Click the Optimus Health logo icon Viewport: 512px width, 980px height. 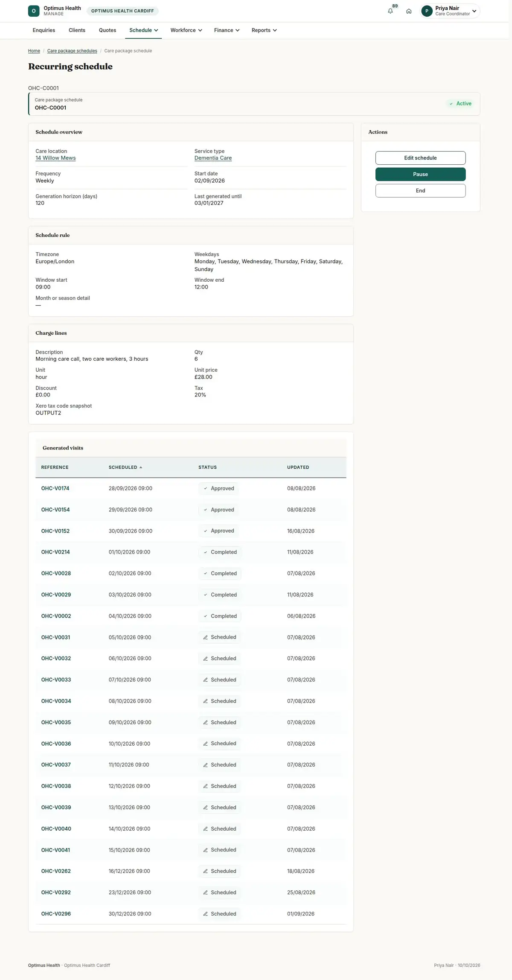tap(34, 11)
